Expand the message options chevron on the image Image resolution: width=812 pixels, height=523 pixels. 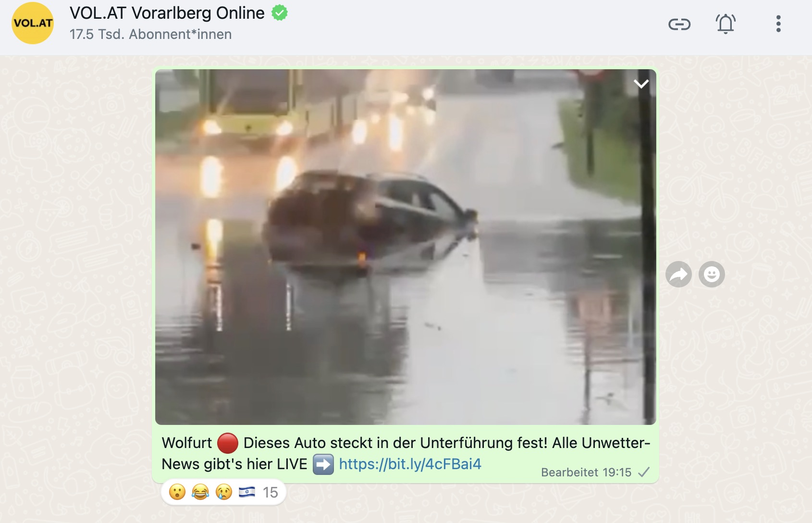641,84
